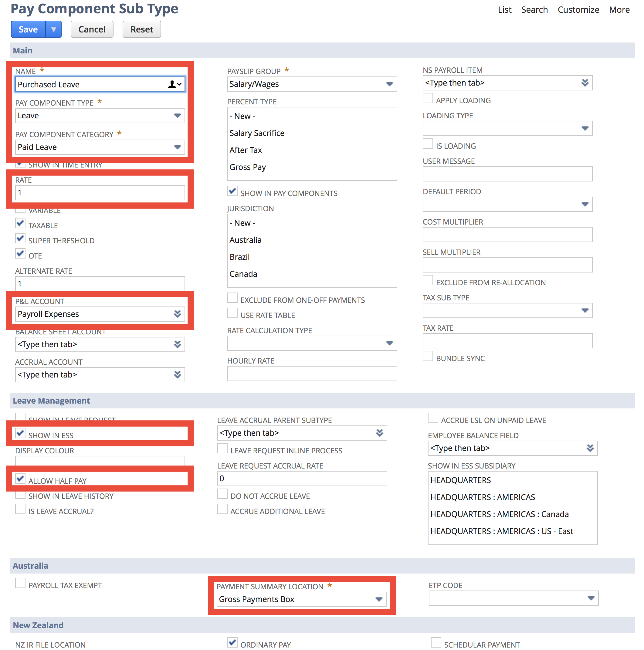The image size is (644, 650).
Task: Open the P&L Account lookup icon
Action: point(177,313)
